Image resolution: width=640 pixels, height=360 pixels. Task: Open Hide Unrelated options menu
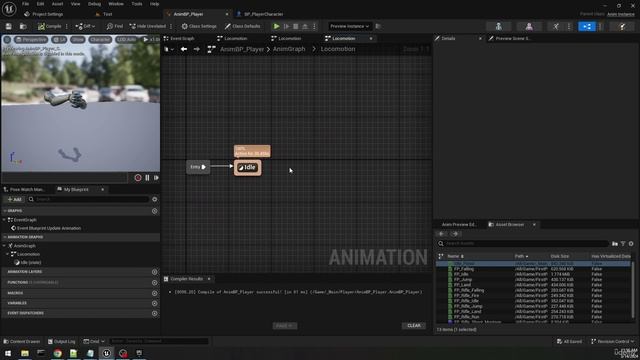click(x=171, y=26)
